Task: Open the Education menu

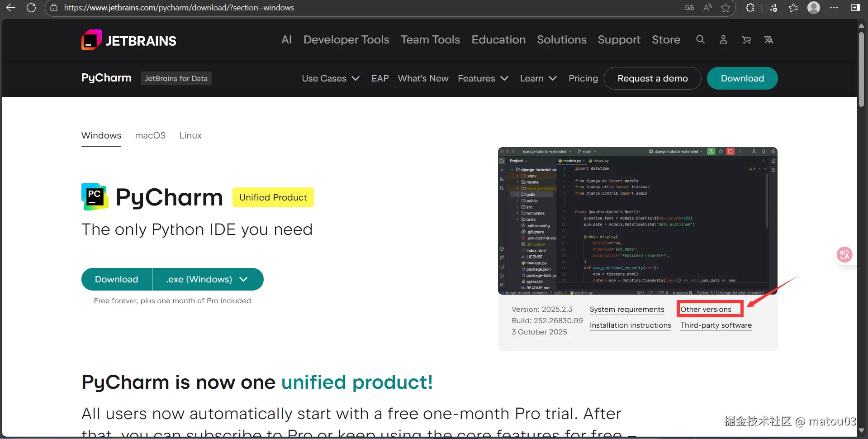Action: coord(498,40)
